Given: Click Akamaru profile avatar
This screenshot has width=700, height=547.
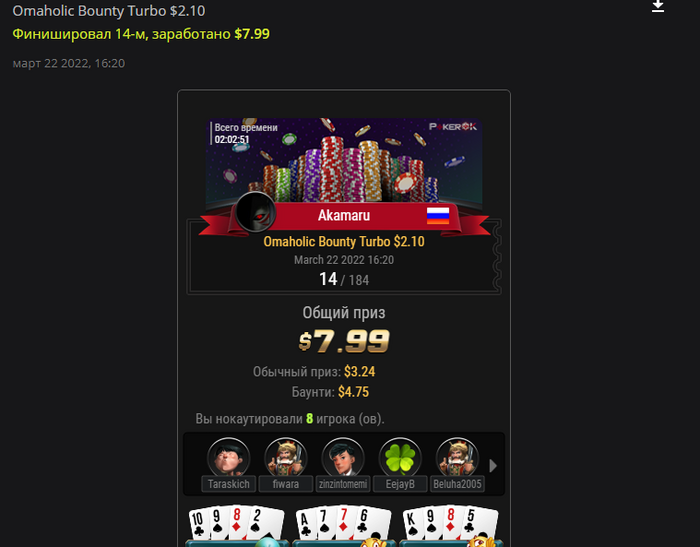Looking at the screenshot, I should pyautogui.click(x=255, y=213).
